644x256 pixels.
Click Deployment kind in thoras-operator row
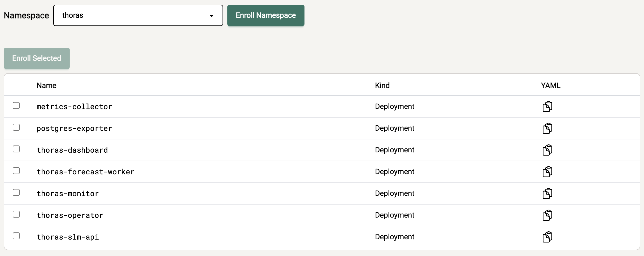click(394, 215)
